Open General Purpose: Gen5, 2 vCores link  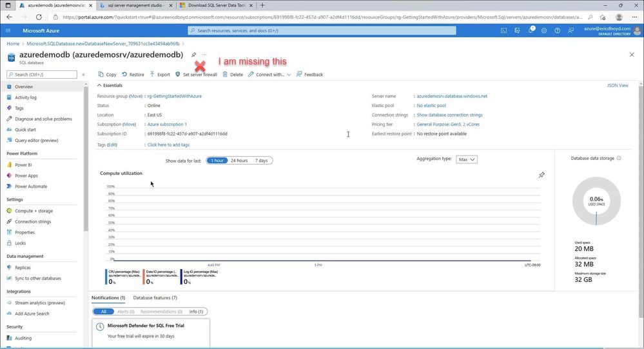pyautogui.click(x=447, y=124)
